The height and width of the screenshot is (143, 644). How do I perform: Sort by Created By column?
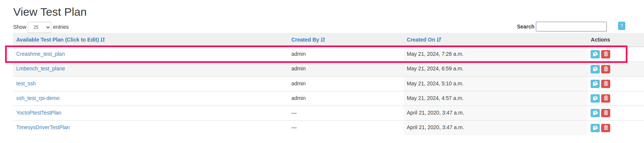(x=308, y=40)
